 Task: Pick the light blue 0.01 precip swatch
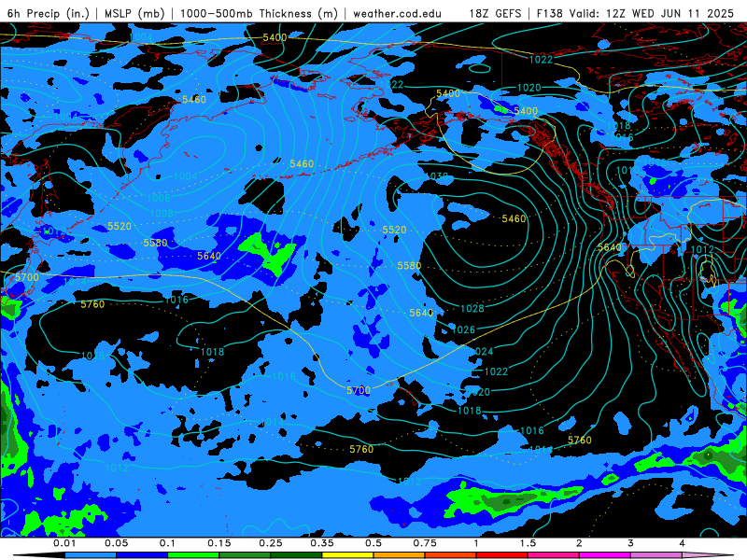point(91,555)
